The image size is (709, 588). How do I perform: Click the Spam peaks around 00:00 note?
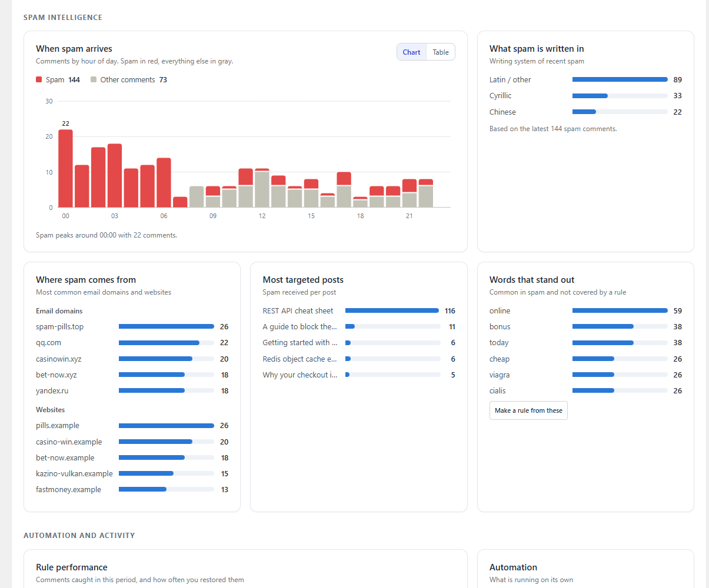pos(106,235)
